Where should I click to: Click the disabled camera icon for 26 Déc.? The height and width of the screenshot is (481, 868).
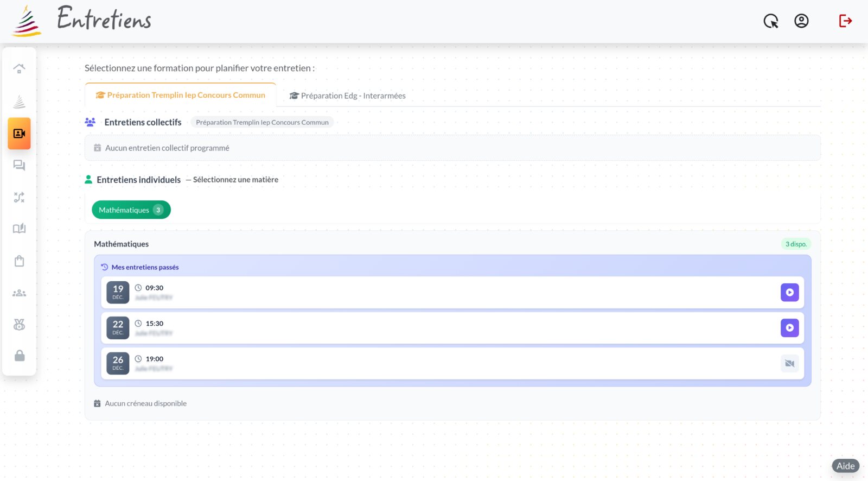(790, 364)
